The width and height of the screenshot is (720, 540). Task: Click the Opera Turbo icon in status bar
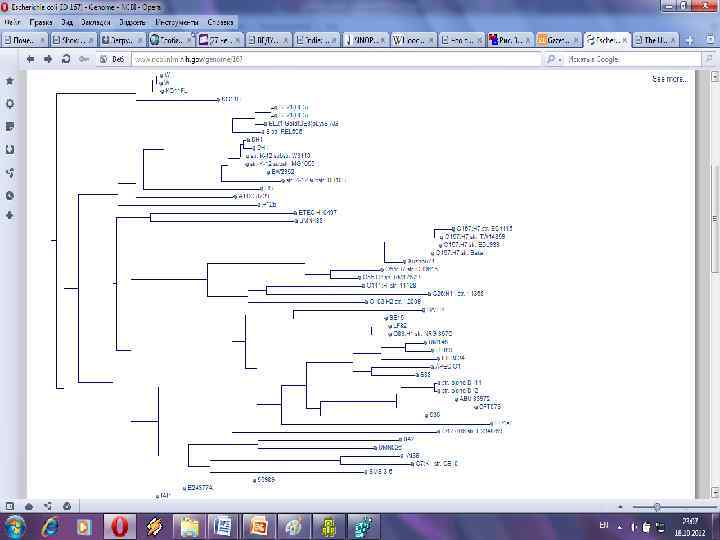67,506
